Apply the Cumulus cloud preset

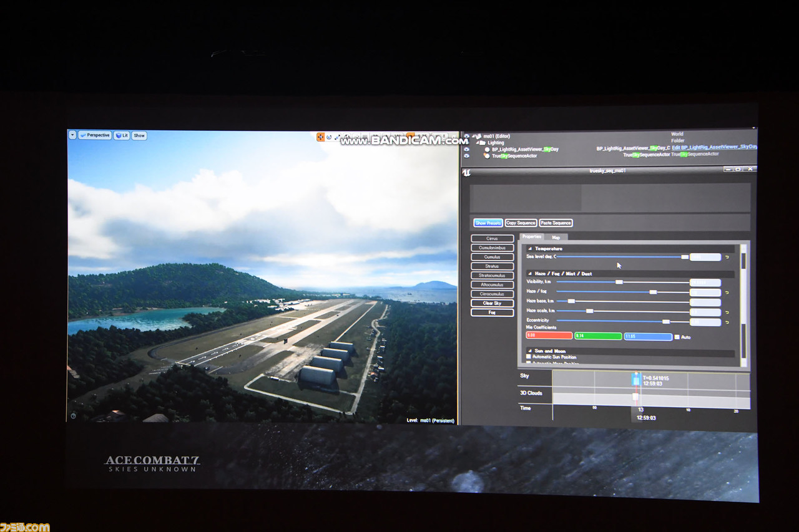tap(493, 257)
